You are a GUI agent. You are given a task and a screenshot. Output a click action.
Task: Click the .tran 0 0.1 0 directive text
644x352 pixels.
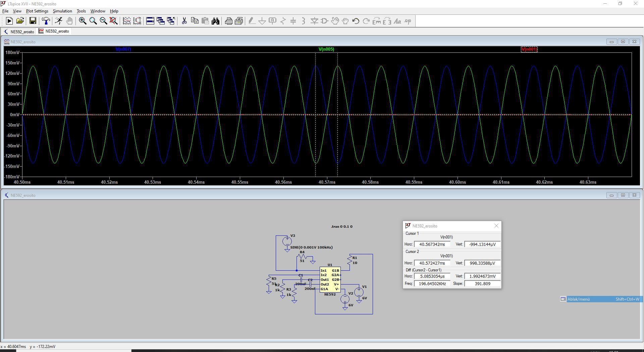coord(341,227)
